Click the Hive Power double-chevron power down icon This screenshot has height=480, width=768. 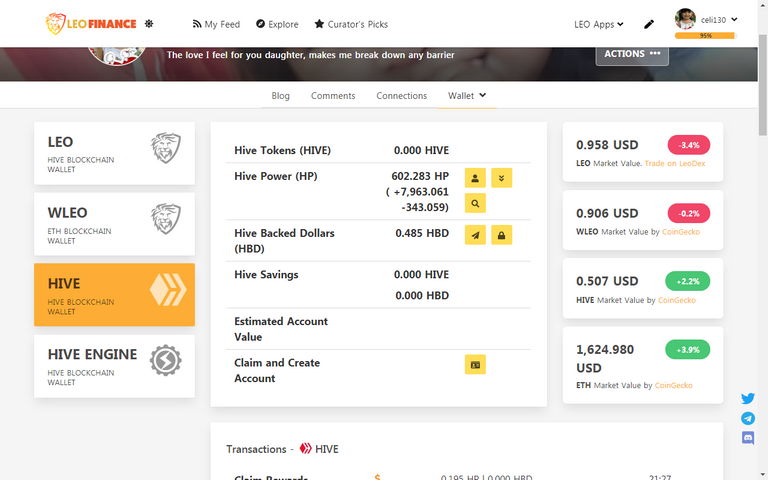[x=502, y=178]
